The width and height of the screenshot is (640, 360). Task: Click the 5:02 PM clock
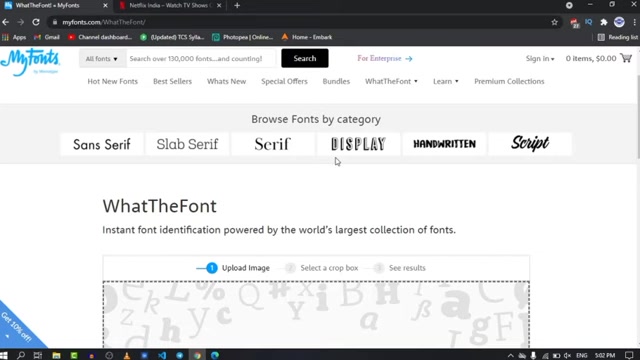click(605, 356)
